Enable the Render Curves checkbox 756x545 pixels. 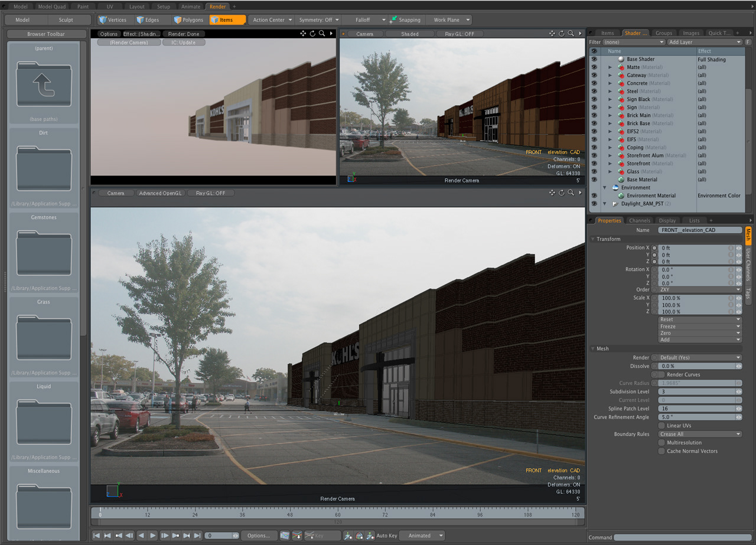[x=661, y=374]
